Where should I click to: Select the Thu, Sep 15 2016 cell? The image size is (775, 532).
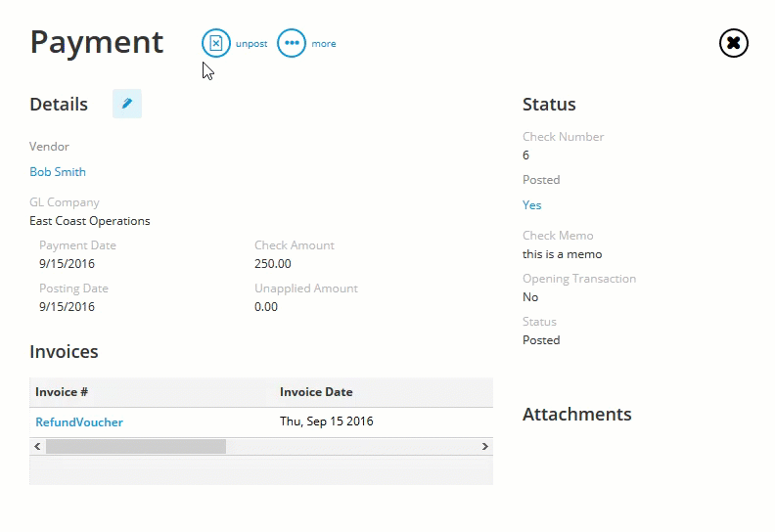click(x=327, y=421)
